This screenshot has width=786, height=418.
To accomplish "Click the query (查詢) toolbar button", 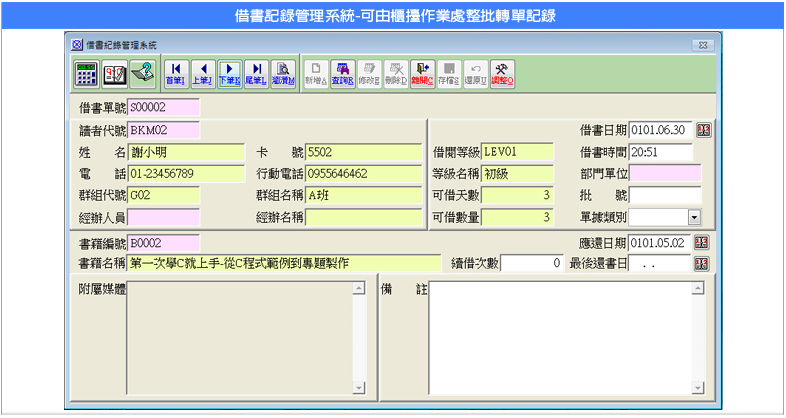I will tap(343, 72).
